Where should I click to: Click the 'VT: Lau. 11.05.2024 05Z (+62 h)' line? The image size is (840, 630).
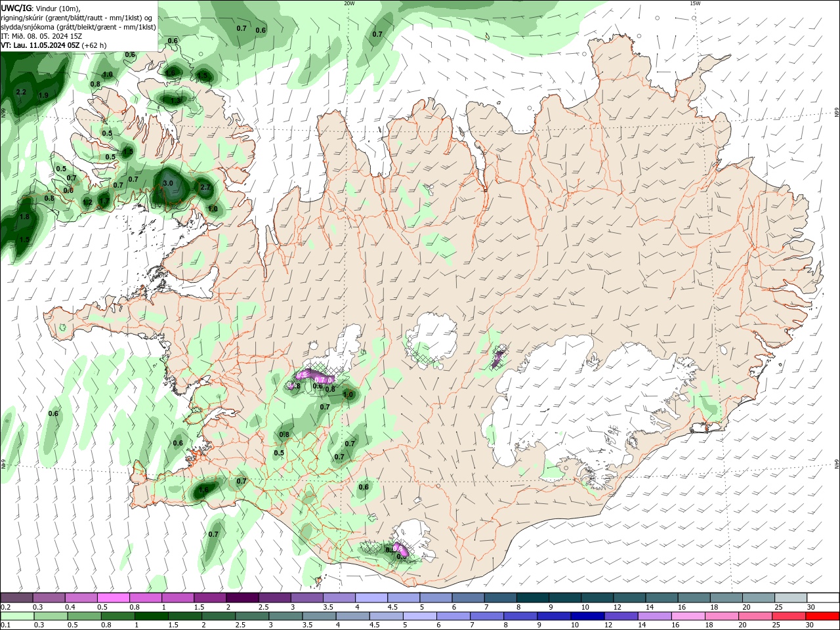[53, 45]
